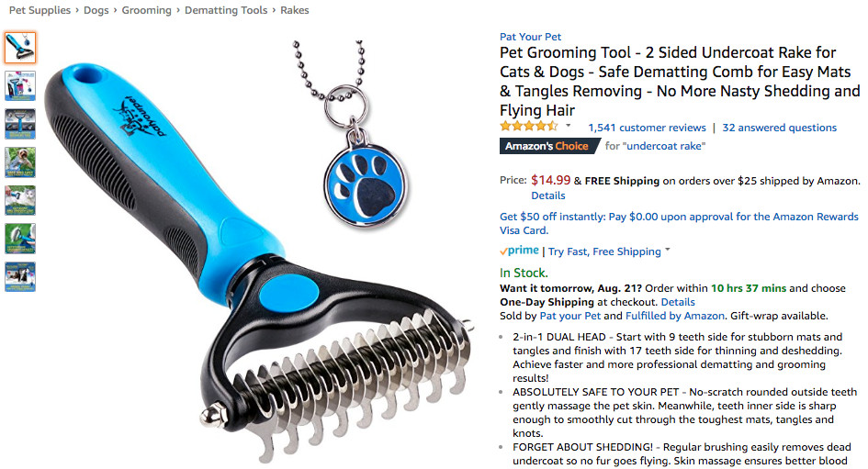Click the prime logo icon
This screenshot has width=868, height=469.
pyautogui.click(x=519, y=251)
